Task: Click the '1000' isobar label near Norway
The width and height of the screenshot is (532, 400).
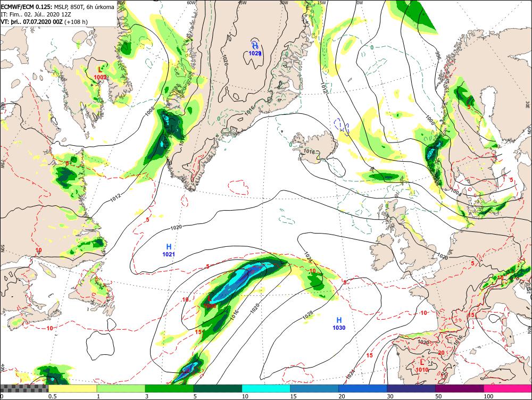Action: click(x=429, y=120)
